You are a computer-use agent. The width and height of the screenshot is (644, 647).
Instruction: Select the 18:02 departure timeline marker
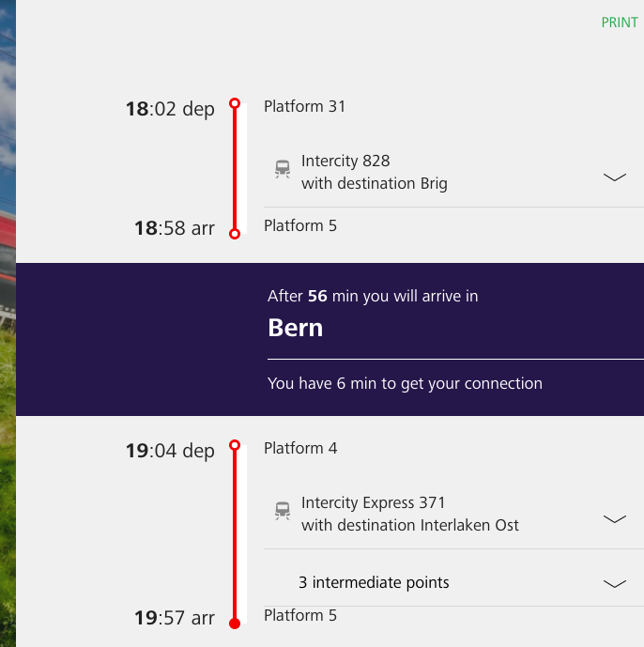pos(235,103)
